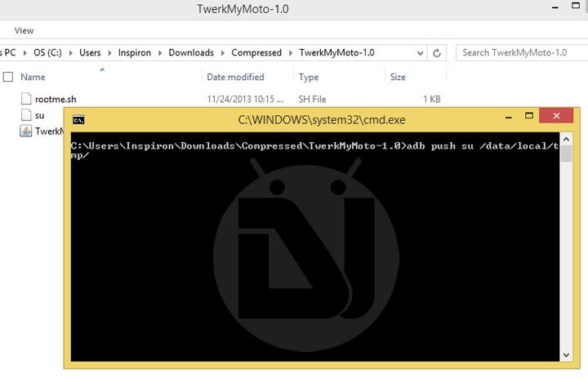The image size is (588, 379).
Task: Select the rootme.sh file name
Action: pos(56,99)
